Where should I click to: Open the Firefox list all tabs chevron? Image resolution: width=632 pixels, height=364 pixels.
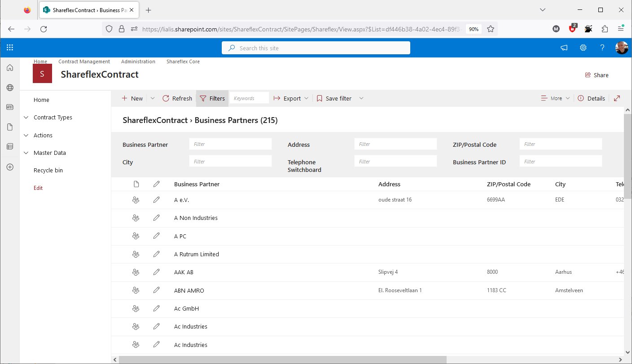(543, 10)
